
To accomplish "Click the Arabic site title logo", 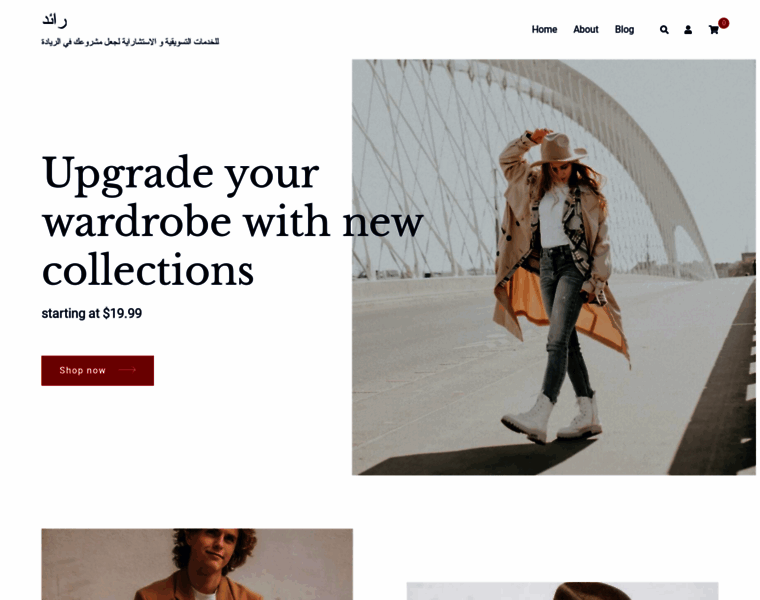I will [55, 20].
